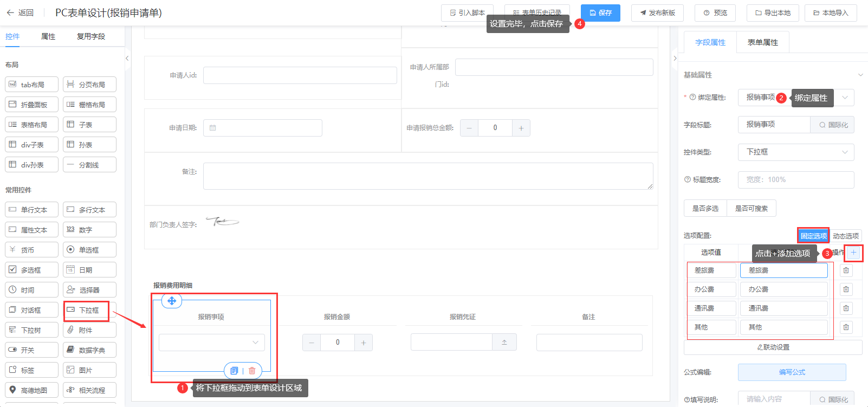Screen dimensions: 868x407
Task: Copy the selected 报销事项 field
Action: 234,371
